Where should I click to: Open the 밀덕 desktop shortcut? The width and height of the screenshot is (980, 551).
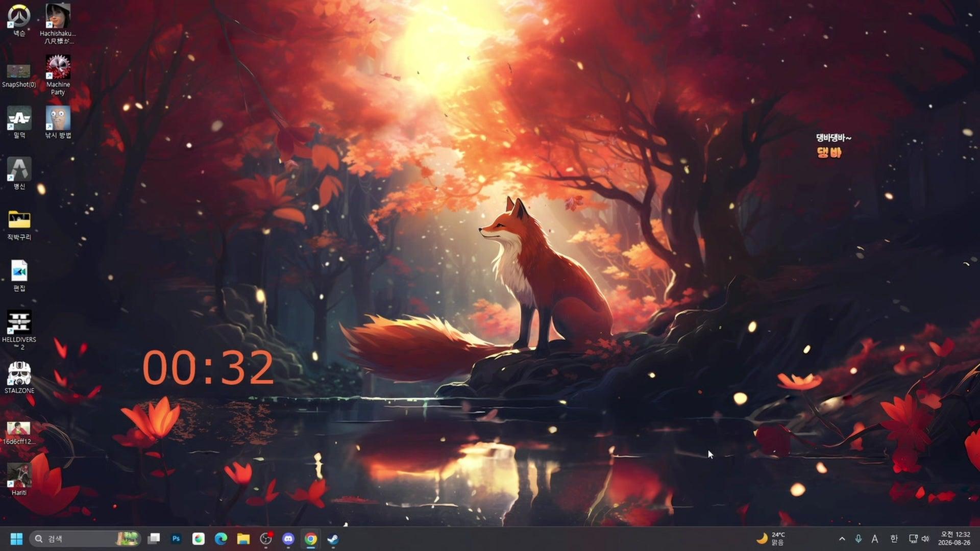pyautogui.click(x=19, y=122)
